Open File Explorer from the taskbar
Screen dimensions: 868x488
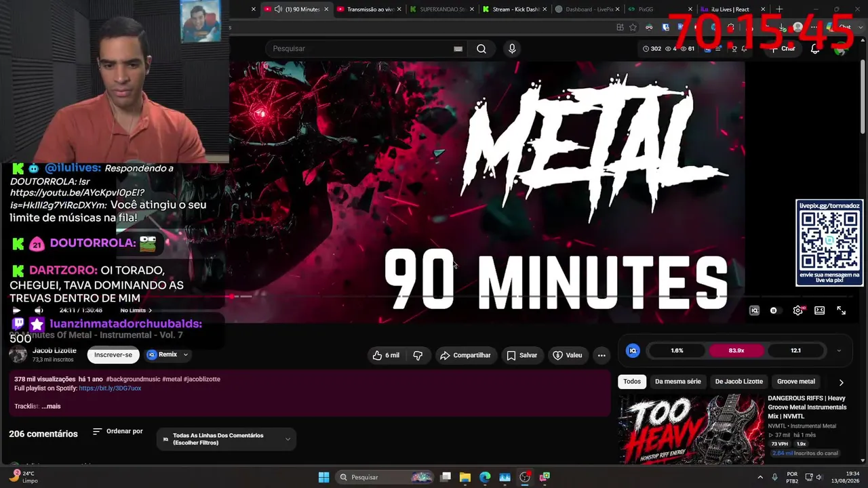[x=465, y=477]
